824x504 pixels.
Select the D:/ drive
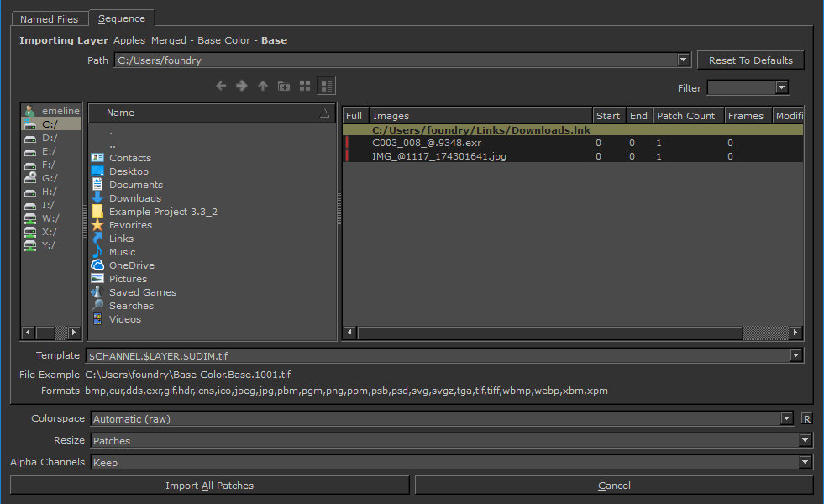pos(49,138)
